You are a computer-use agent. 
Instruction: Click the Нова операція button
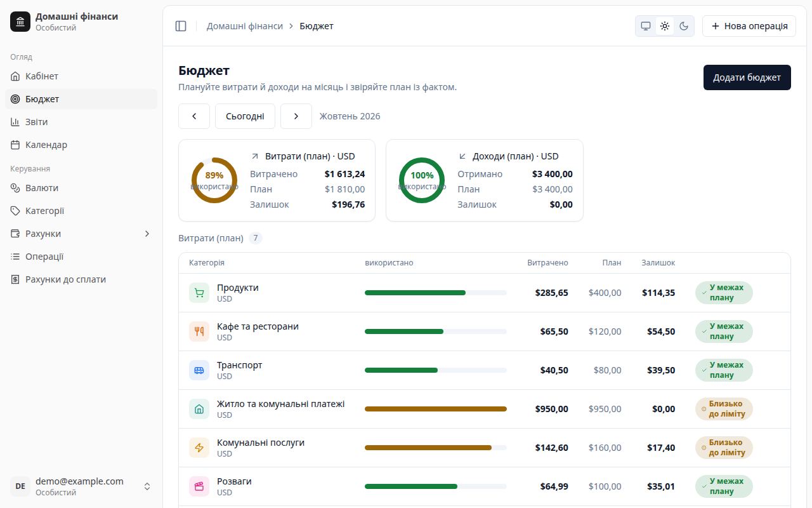click(749, 26)
